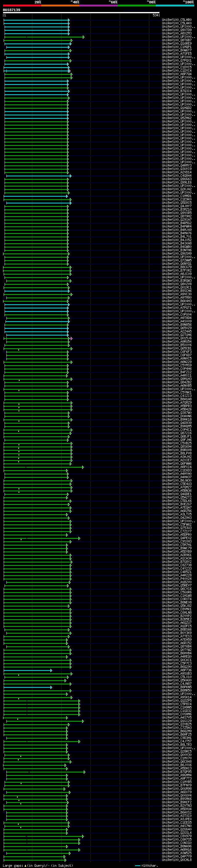This screenshot has height=868, width=197.
Task: Select hit label UniRef100_Q9FJH6
Action: [177, 440]
